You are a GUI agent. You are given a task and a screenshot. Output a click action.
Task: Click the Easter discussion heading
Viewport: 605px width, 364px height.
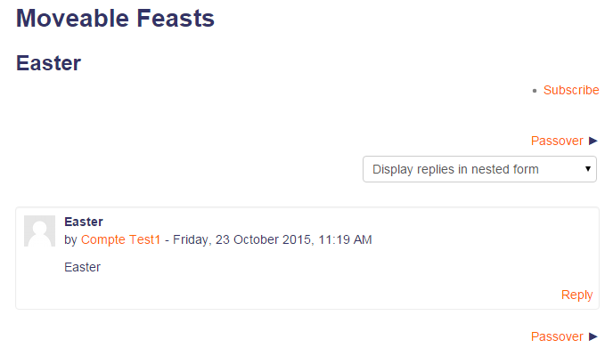[49, 63]
